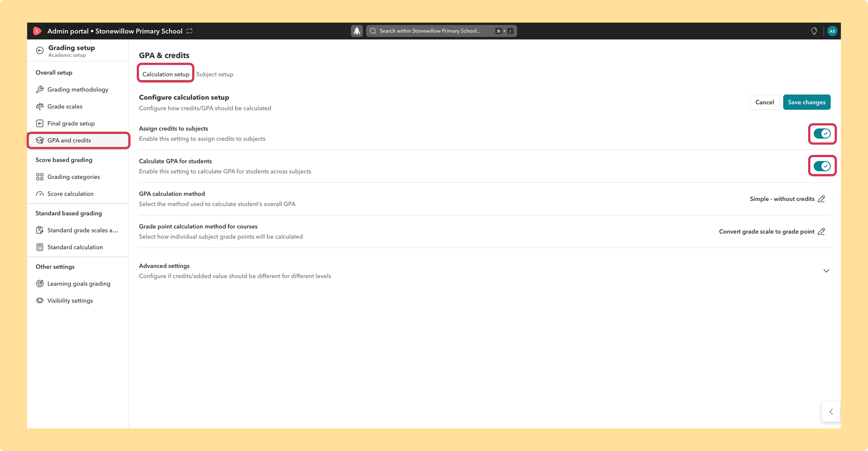Edit GPA calculation method pencil
Viewport: 868px width, 451px height.
(822, 199)
